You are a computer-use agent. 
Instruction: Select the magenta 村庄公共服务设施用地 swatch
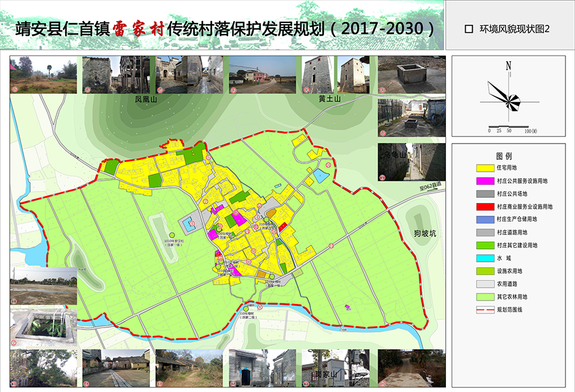pos(485,181)
